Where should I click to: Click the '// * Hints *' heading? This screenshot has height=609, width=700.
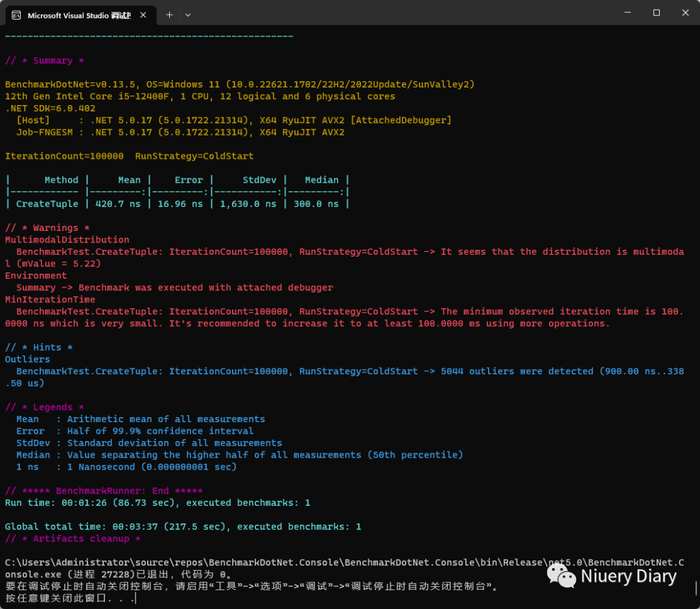(39, 347)
